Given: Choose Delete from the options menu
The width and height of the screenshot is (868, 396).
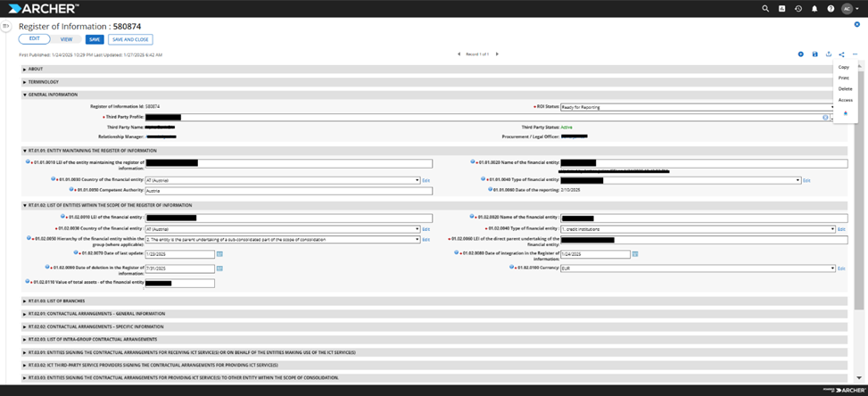Looking at the screenshot, I should click(846, 89).
